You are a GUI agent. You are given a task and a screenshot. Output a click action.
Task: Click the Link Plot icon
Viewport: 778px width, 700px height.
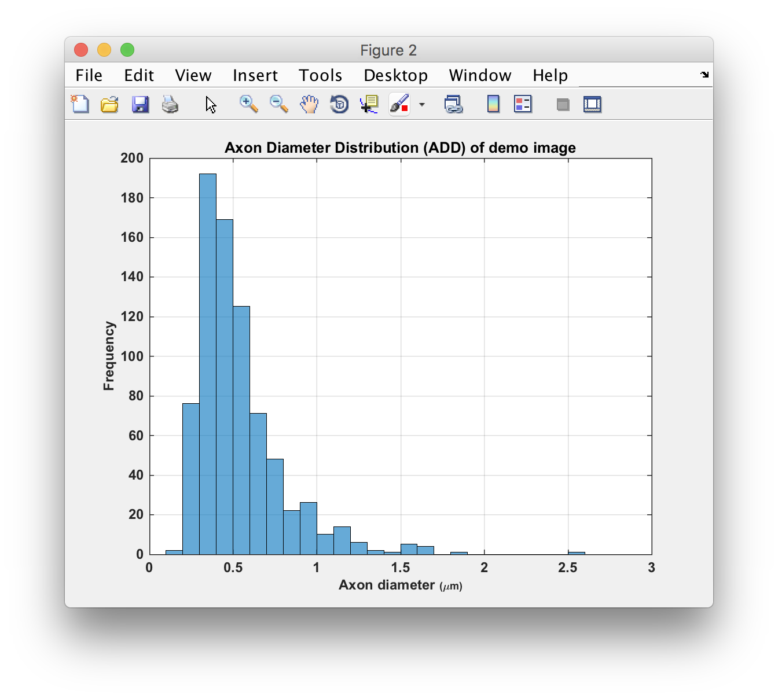pyautogui.click(x=453, y=104)
